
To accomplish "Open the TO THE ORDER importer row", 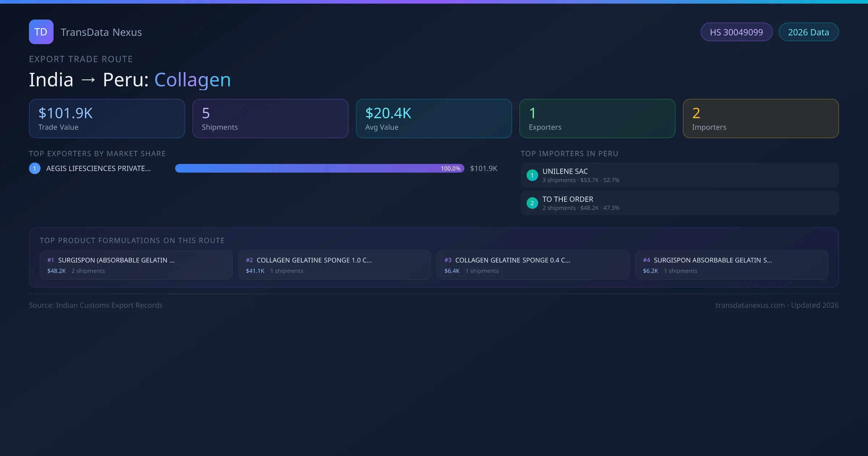I will (680, 203).
